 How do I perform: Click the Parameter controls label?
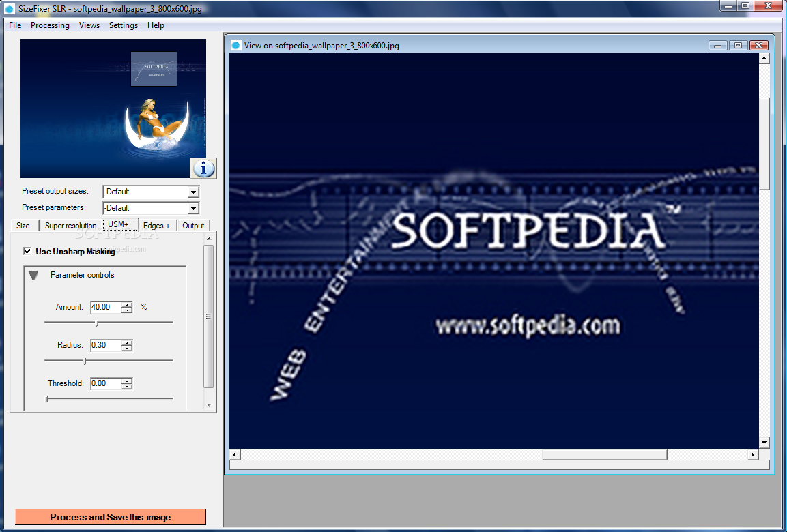[83, 275]
